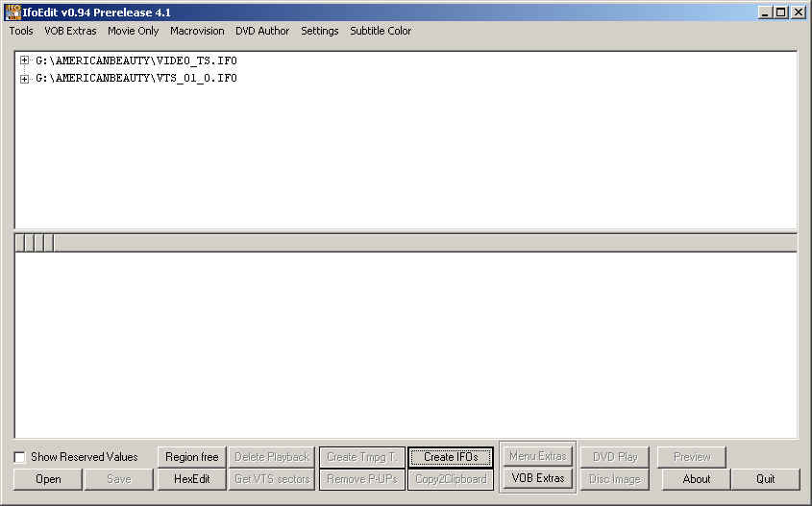This screenshot has height=506, width=812.
Task: Click the Region free button
Action: pyautogui.click(x=191, y=457)
